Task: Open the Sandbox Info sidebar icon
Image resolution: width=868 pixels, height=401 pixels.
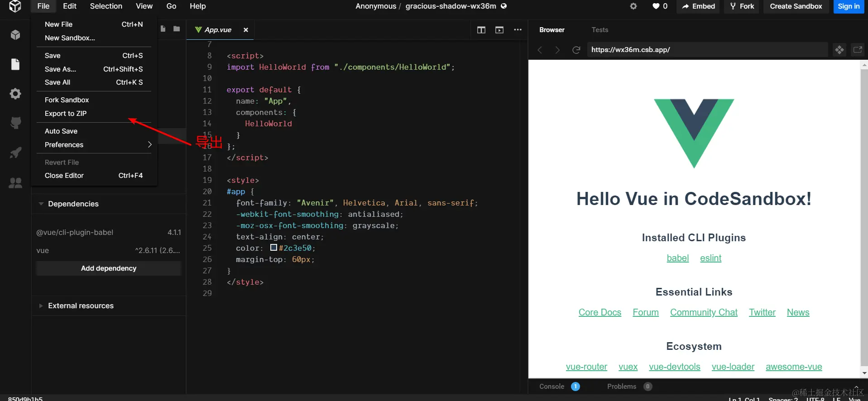Action: (15, 35)
